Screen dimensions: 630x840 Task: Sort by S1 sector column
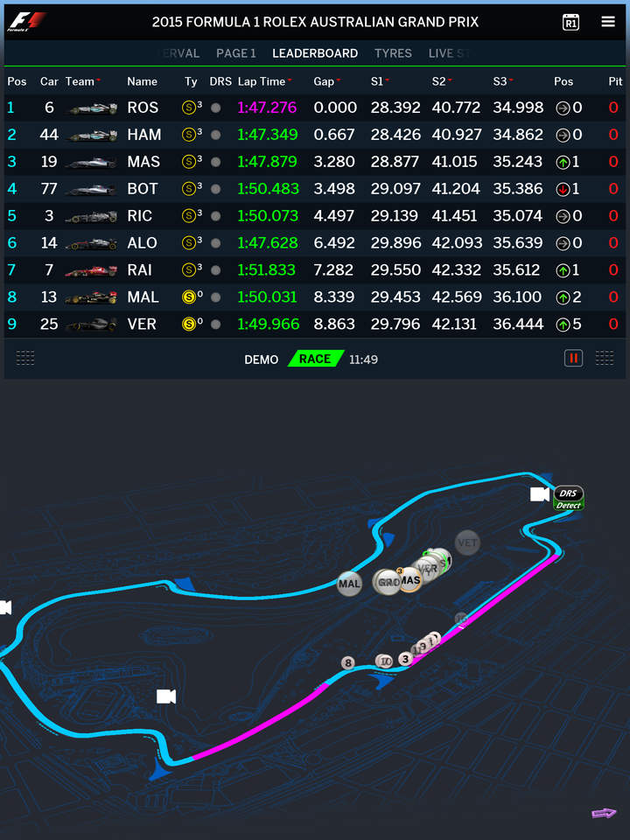(378, 81)
